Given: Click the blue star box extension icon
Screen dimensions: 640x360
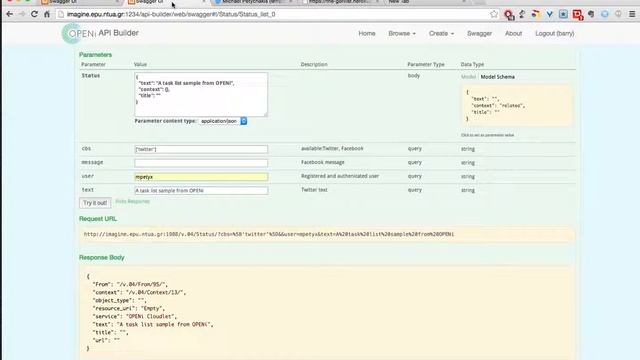Looking at the screenshot, I should 563,14.
